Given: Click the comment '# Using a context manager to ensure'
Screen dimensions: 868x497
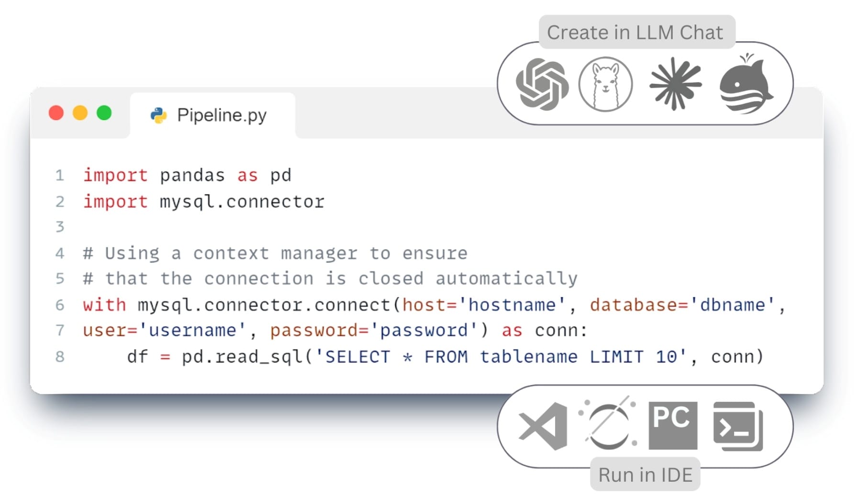Looking at the screenshot, I should click(275, 253).
